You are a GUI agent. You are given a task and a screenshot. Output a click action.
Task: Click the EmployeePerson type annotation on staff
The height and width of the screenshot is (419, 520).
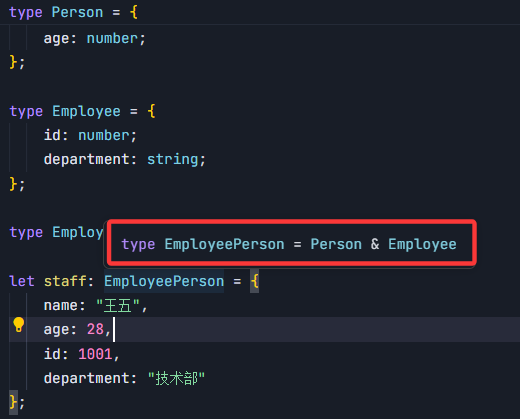pyautogui.click(x=164, y=281)
